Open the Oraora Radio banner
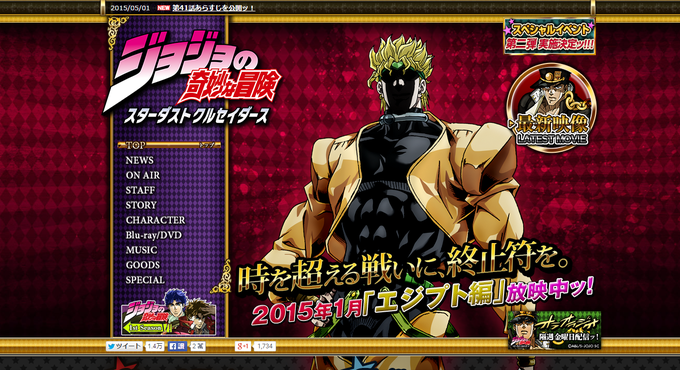 coord(554,330)
